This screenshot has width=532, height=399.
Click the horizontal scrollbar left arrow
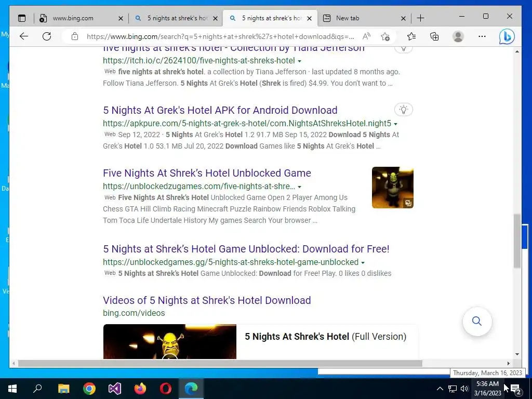[x=13, y=363]
